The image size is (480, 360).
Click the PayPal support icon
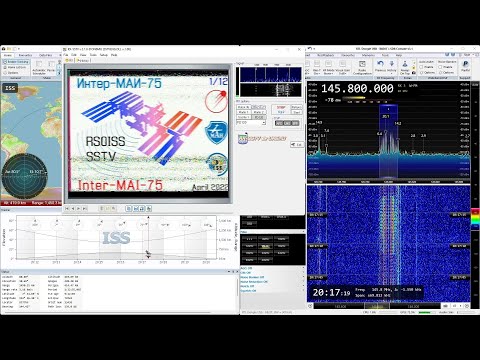(x=465, y=65)
